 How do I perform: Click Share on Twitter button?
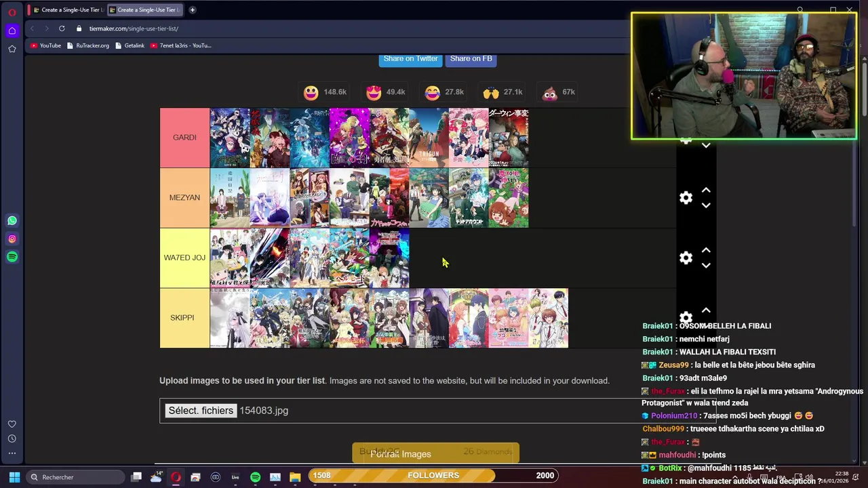[x=411, y=59]
